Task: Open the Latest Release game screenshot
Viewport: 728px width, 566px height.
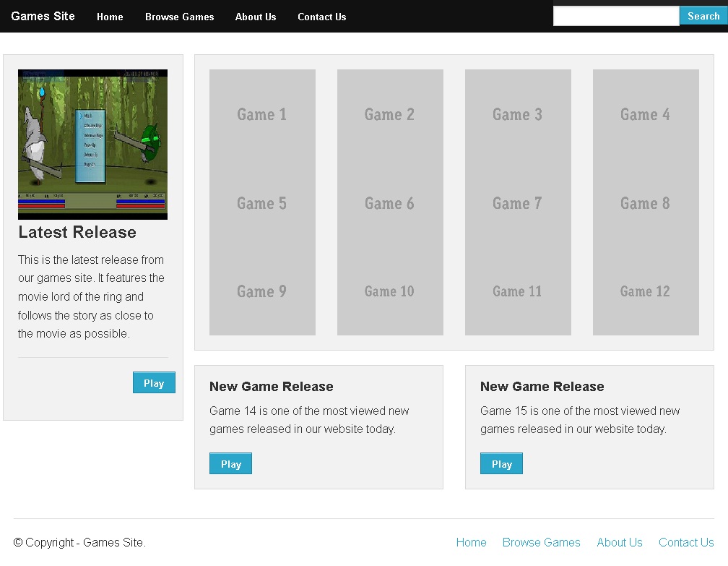Action: 92,144
